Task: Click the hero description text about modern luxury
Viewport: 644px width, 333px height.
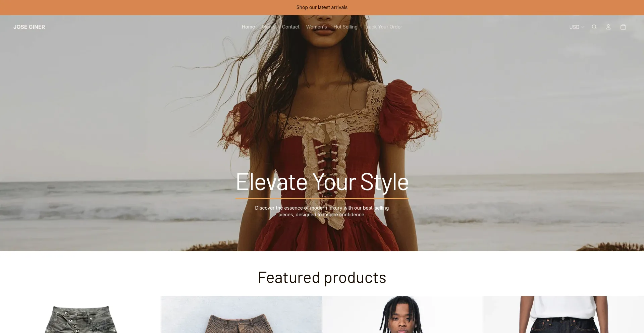Action: (x=322, y=211)
